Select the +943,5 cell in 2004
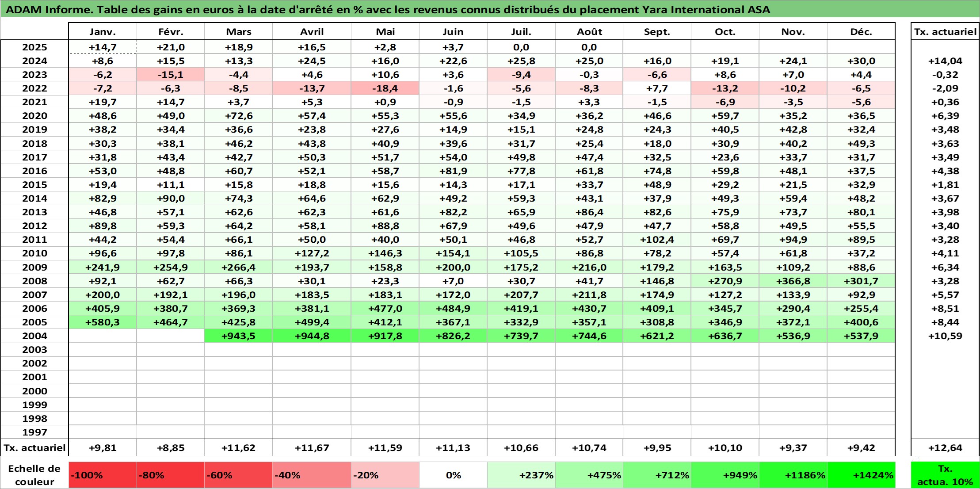Screen dimensions: 980x489 pyautogui.click(x=239, y=336)
